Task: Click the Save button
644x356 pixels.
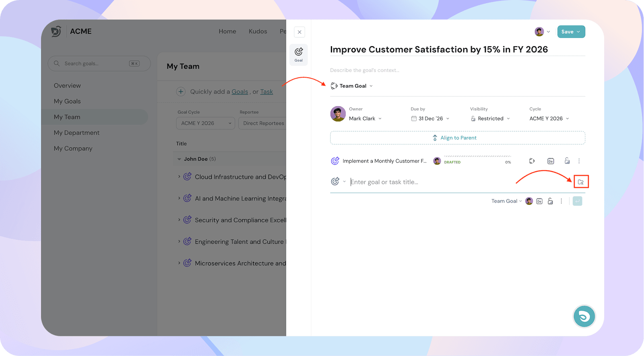Action: point(568,32)
